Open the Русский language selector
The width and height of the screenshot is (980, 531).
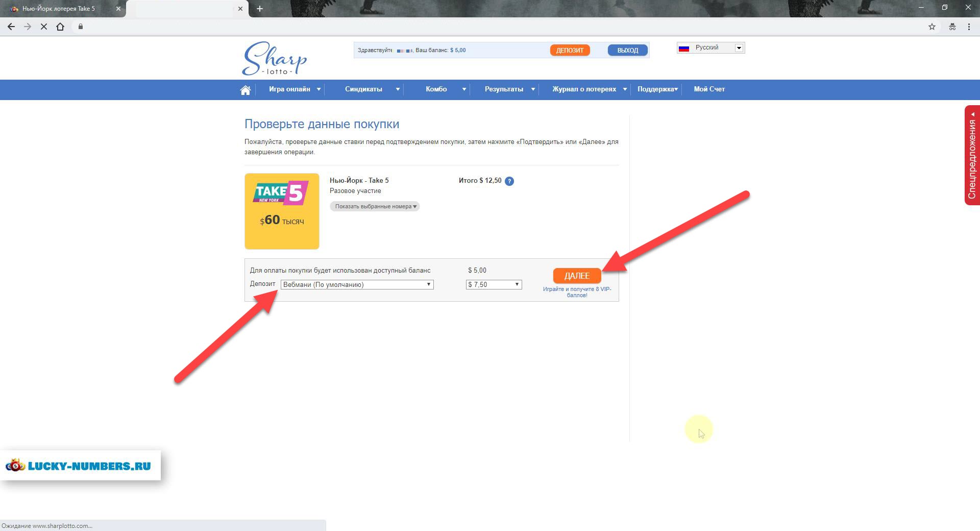(710, 48)
